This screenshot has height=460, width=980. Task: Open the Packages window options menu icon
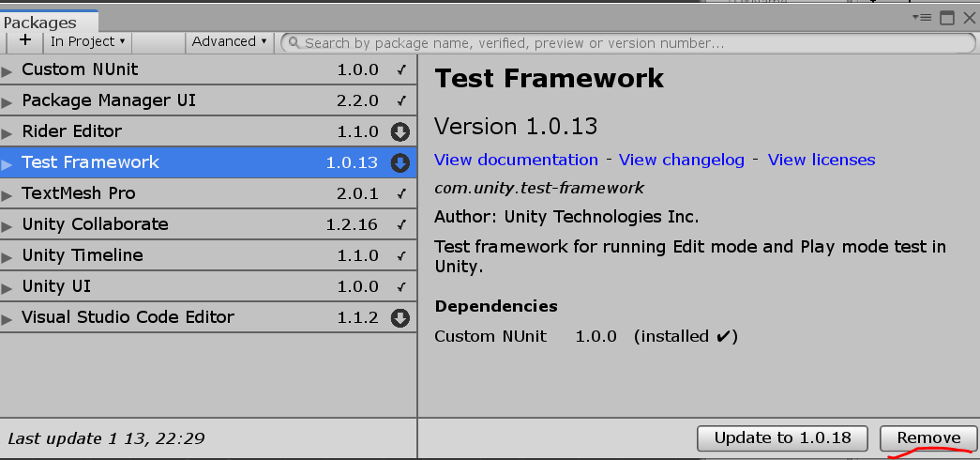click(924, 17)
